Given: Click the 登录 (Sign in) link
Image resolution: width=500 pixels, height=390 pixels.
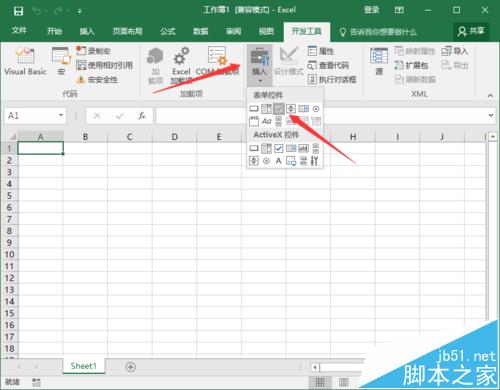Looking at the screenshot, I should [x=372, y=10].
